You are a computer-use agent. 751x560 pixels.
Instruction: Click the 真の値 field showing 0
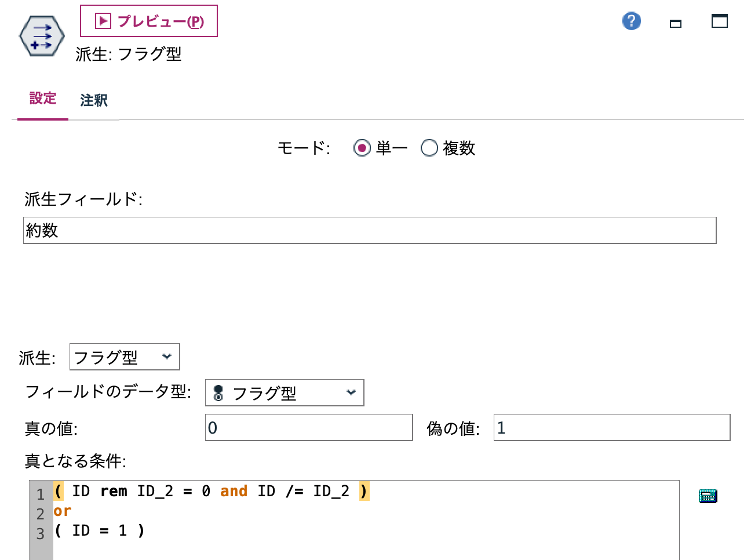308,427
